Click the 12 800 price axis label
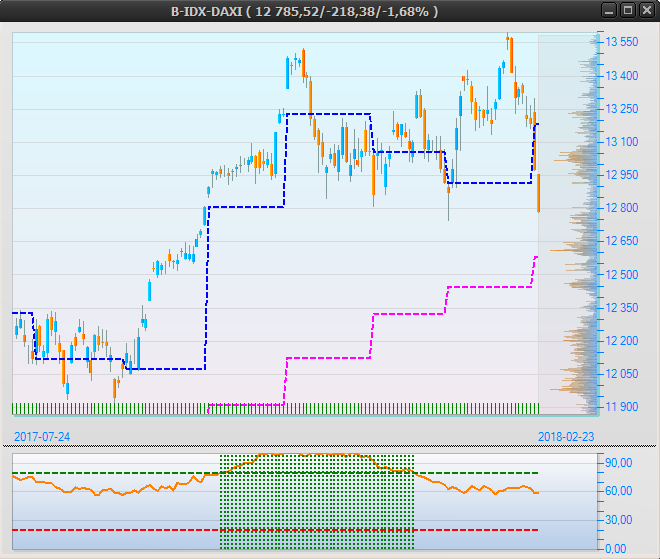The height and width of the screenshot is (559, 660). click(622, 208)
